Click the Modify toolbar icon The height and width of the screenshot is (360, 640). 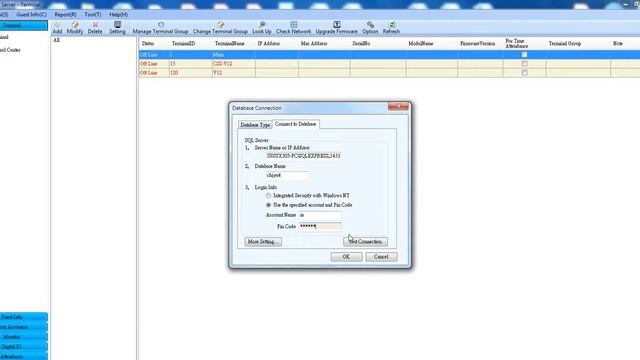click(75, 28)
